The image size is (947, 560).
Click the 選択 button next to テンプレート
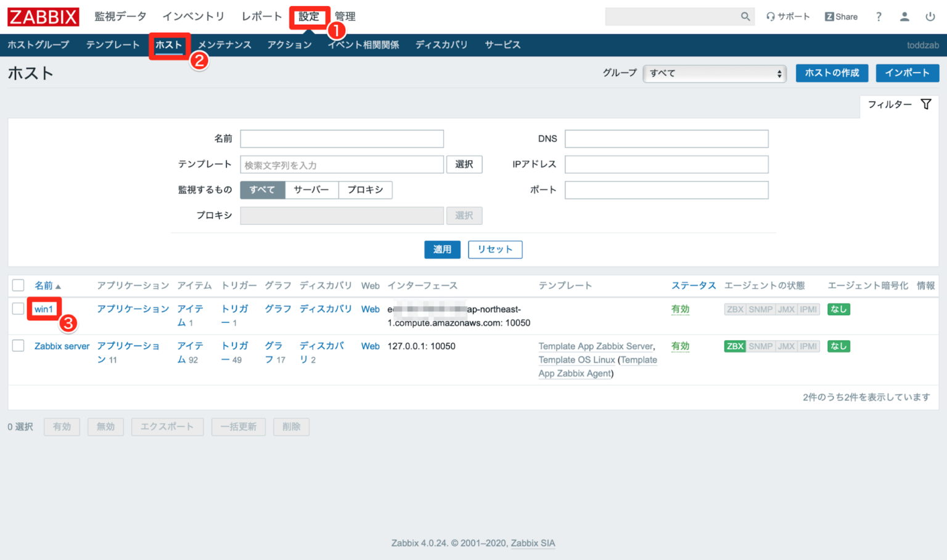[x=464, y=164]
